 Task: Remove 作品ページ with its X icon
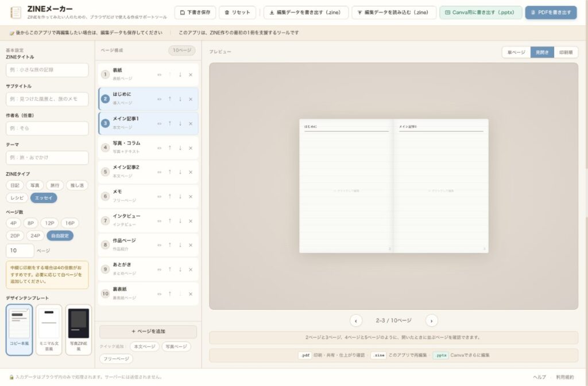point(191,245)
